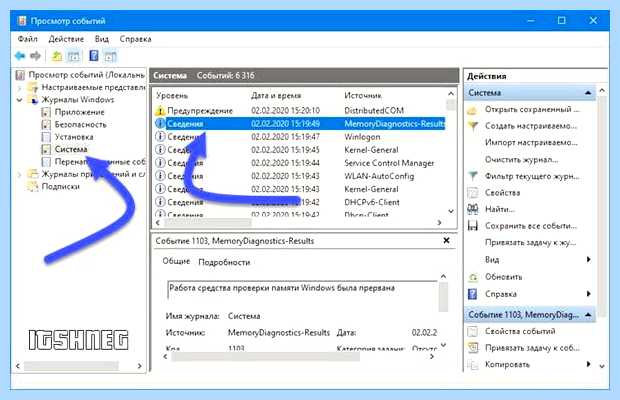Select the Система log in tree
Viewport: 620px width, 400px height.
pos(71,149)
